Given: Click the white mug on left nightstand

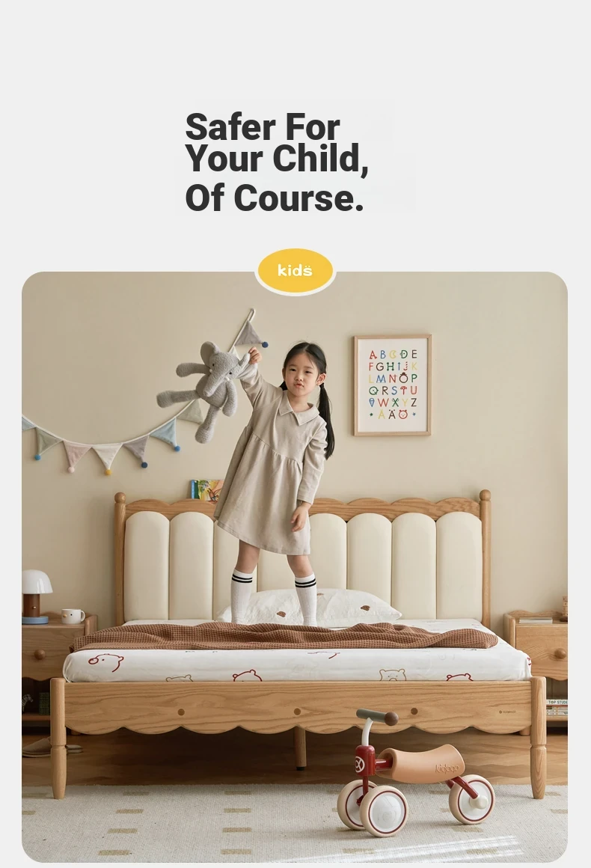Looking at the screenshot, I should (x=73, y=616).
